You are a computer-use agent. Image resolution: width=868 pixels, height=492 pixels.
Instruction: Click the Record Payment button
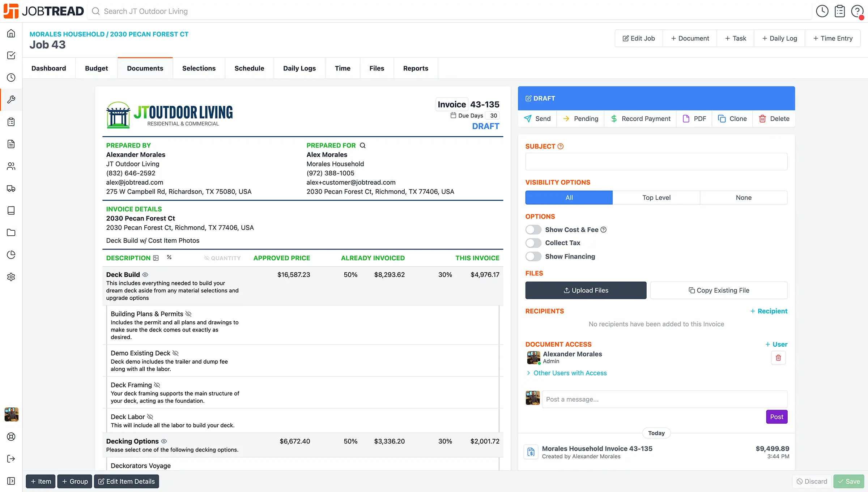pyautogui.click(x=640, y=119)
